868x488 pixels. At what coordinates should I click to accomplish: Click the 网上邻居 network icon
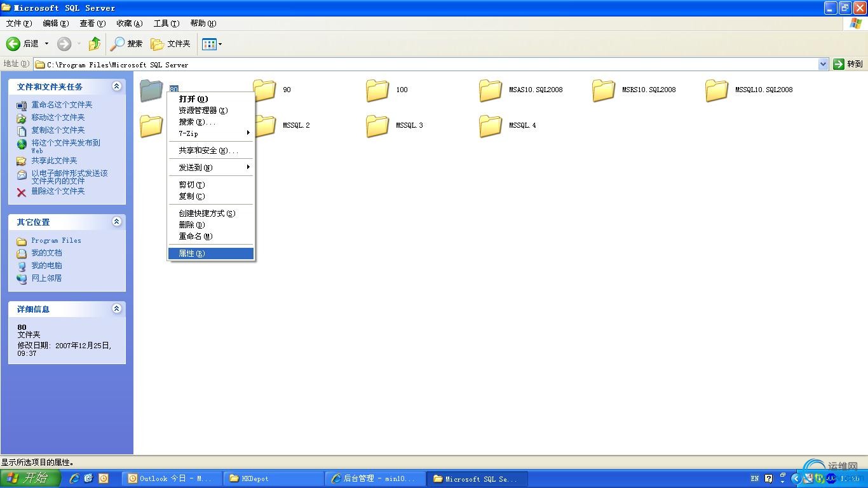pyautogui.click(x=22, y=278)
